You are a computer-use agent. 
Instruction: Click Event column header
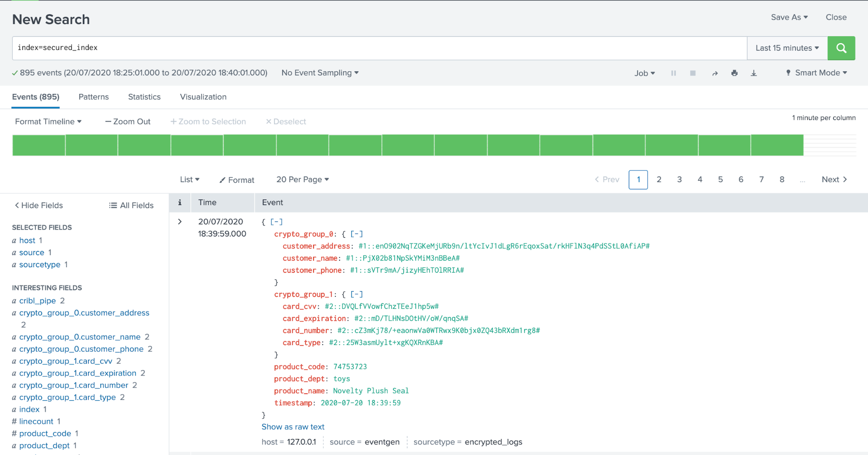click(x=272, y=203)
